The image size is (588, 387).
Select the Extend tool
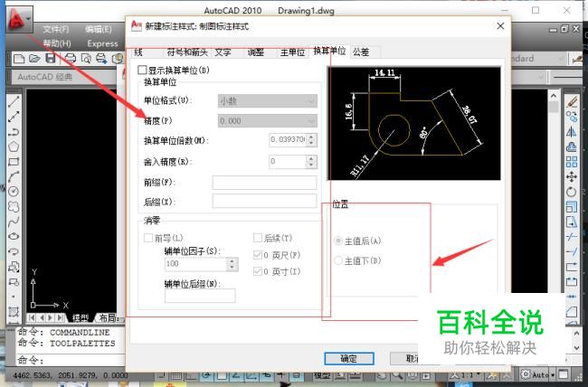[572, 251]
